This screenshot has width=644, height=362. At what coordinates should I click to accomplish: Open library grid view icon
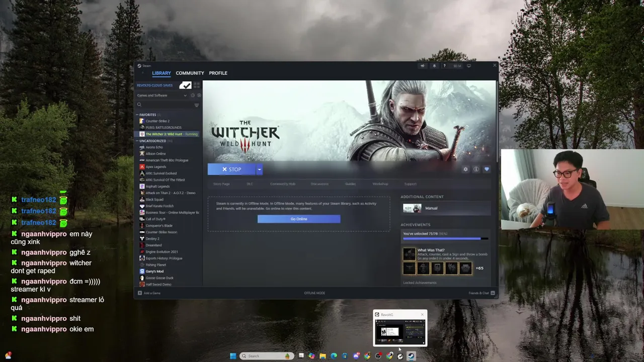click(197, 85)
